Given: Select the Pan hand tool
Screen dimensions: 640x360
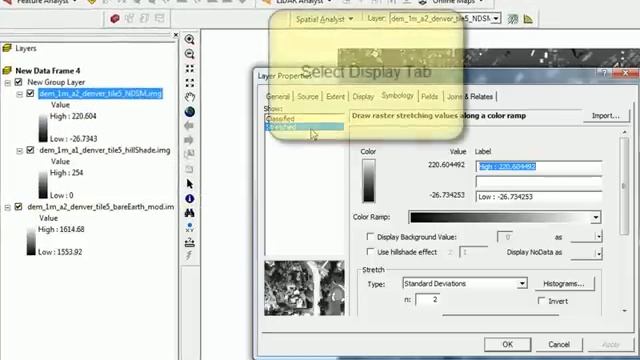Looking at the screenshot, I should click(189, 97).
